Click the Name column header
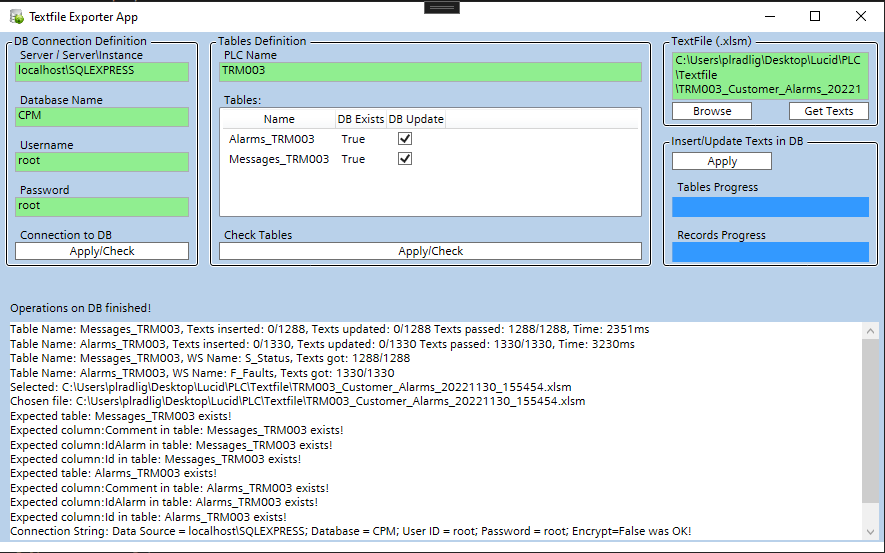The height and width of the screenshot is (553, 885). pos(279,119)
